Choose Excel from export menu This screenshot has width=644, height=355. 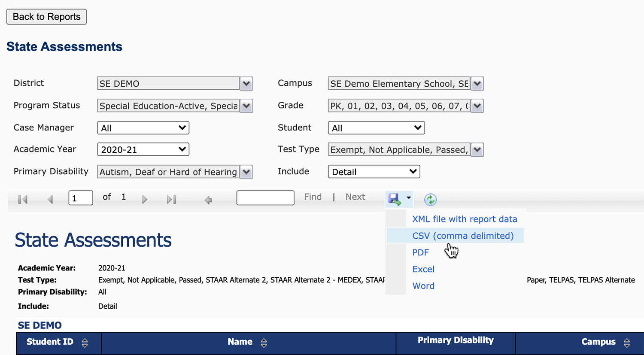click(423, 269)
